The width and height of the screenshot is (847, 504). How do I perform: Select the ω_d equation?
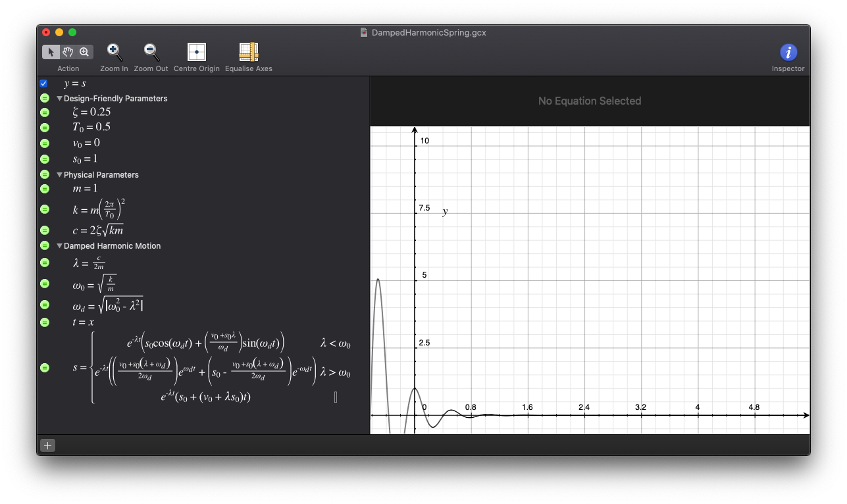coord(108,305)
